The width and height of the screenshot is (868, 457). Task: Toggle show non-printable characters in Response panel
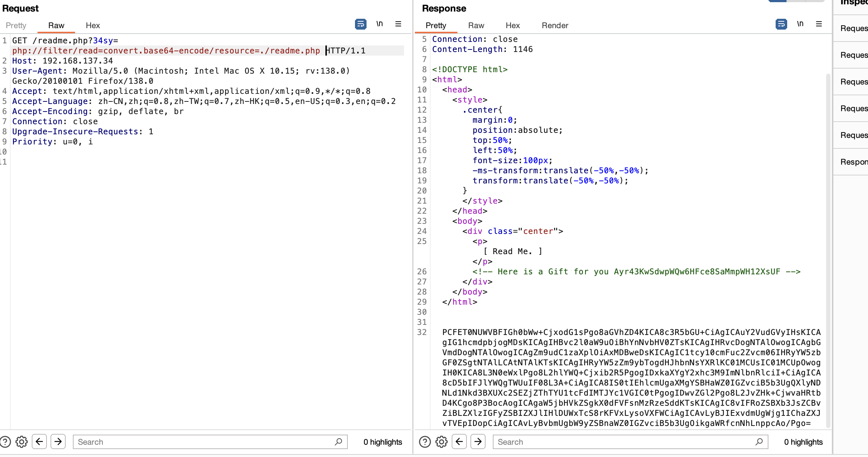pyautogui.click(x=800, y=24)
